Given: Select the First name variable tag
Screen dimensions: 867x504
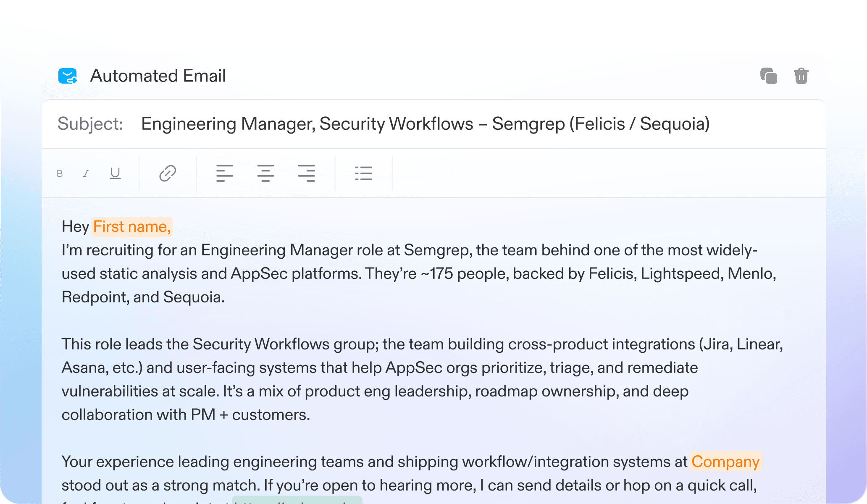Looking at the screenshot, I should [131, 227].
